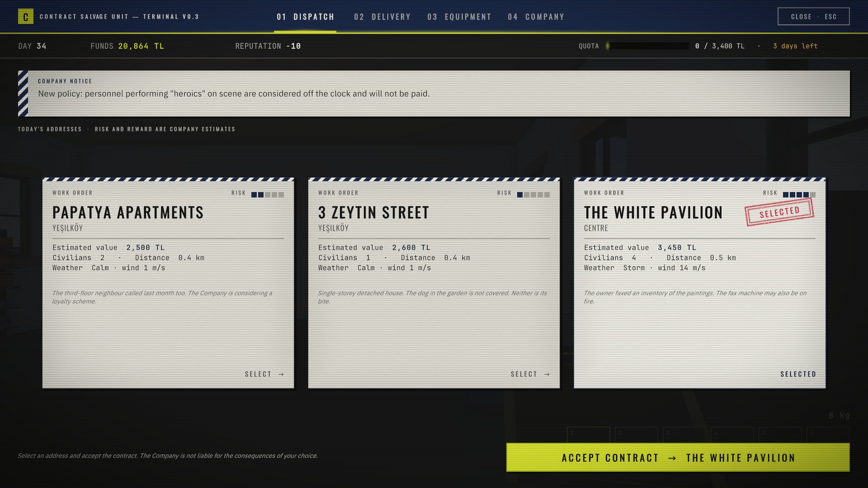This screenshot has height=488, width=868.
Task: Click the third-floor neighbour flavor note
Action: point(162,297)
